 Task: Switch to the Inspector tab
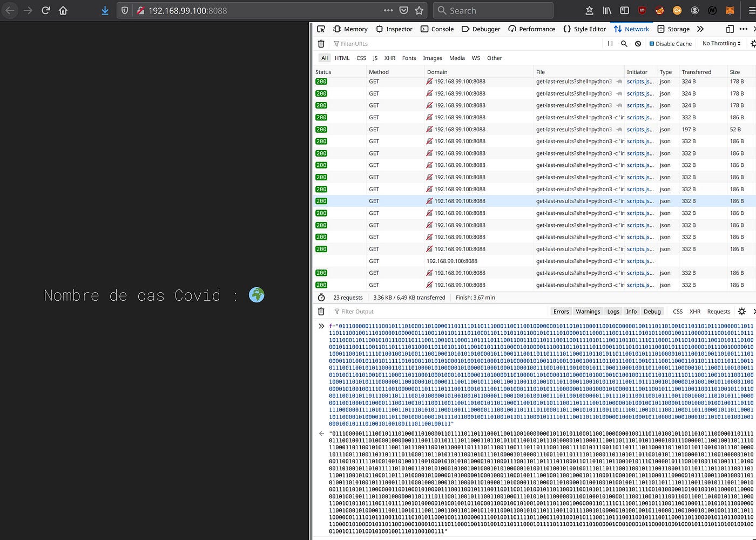[x=394, y=29]
